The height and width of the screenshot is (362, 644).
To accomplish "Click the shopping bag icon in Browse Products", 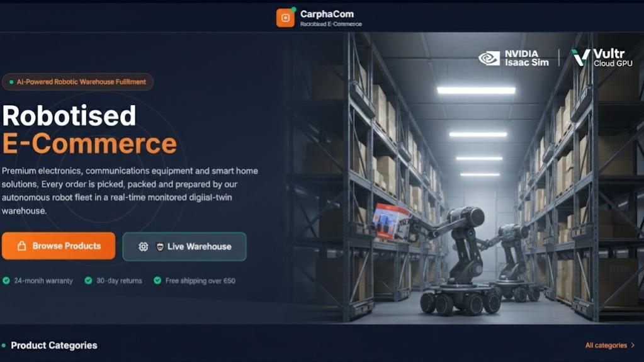I will (22, 246).
